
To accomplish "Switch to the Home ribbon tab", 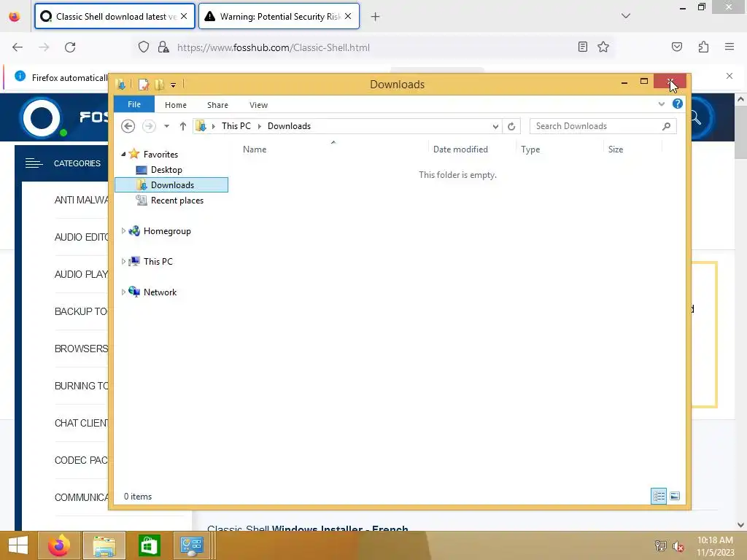I will [176, 105].
